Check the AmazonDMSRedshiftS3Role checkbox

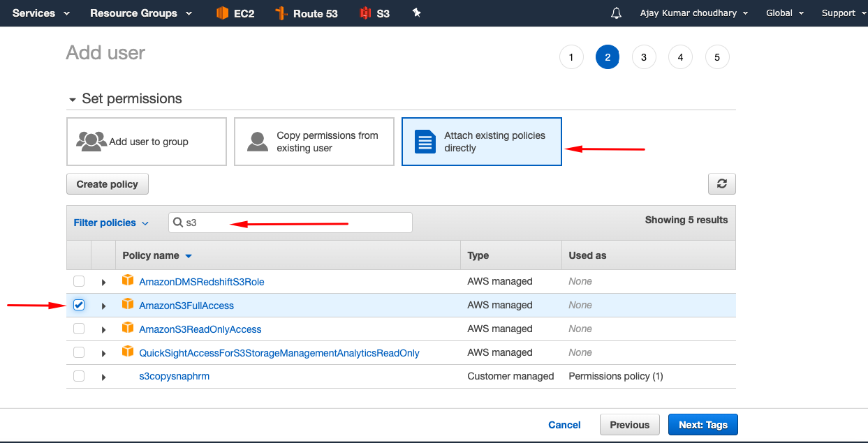coord(79,281)
